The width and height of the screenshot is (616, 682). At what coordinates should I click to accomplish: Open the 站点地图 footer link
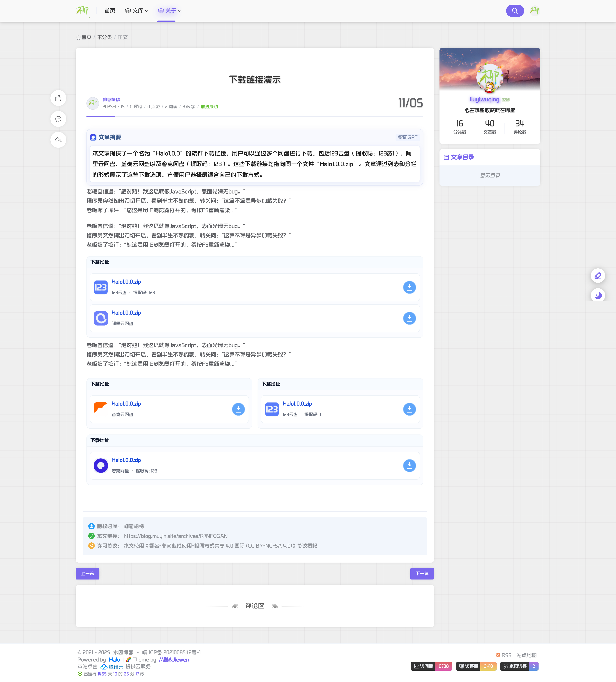click(526, 655)
